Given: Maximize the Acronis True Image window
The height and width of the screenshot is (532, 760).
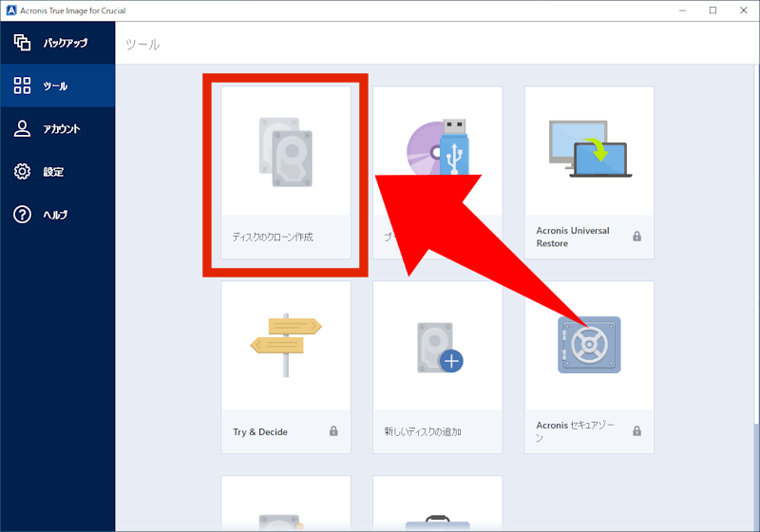Looking at the screenshot, I should [x=712, y=10].
